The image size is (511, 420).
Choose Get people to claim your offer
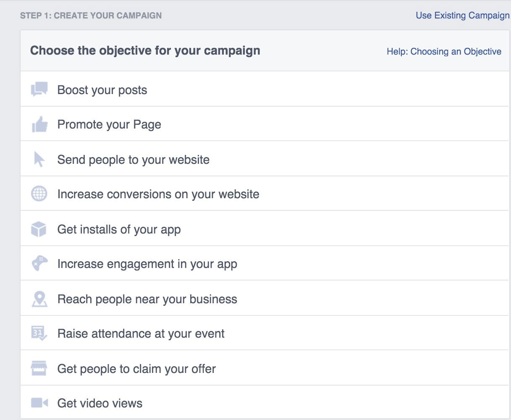[136, 369]
